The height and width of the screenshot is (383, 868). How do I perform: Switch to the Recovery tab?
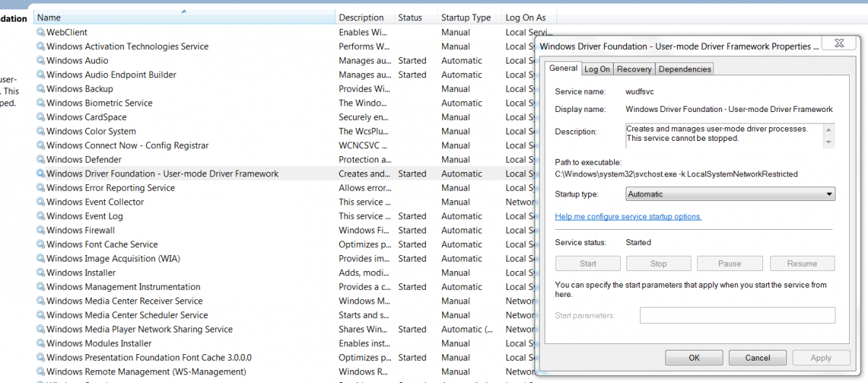click(x=634, y=69)
